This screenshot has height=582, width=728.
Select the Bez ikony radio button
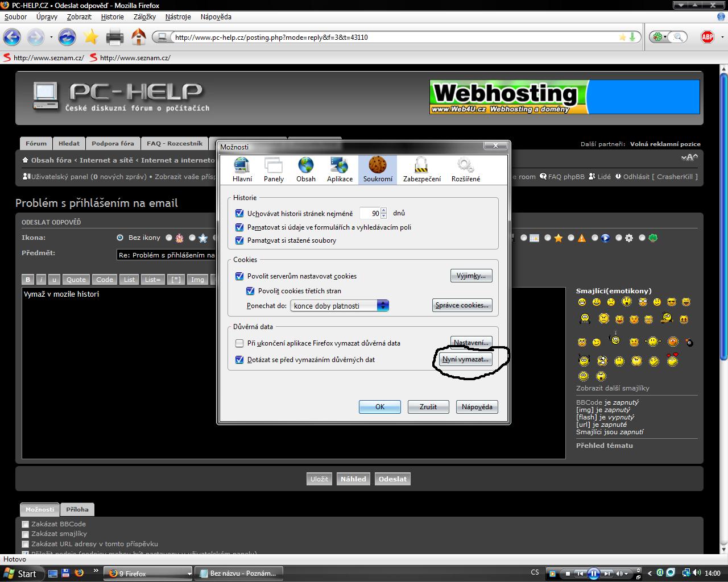click(x=120, y=238)
